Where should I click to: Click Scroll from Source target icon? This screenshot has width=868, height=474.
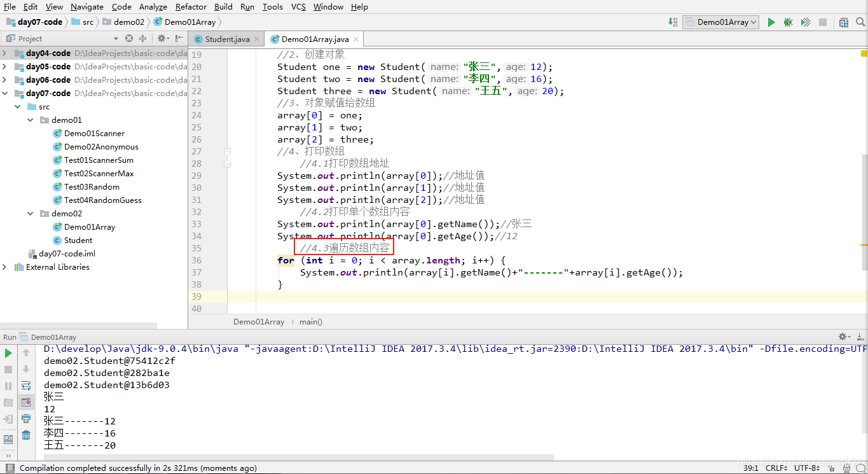(x=129, y=38)
